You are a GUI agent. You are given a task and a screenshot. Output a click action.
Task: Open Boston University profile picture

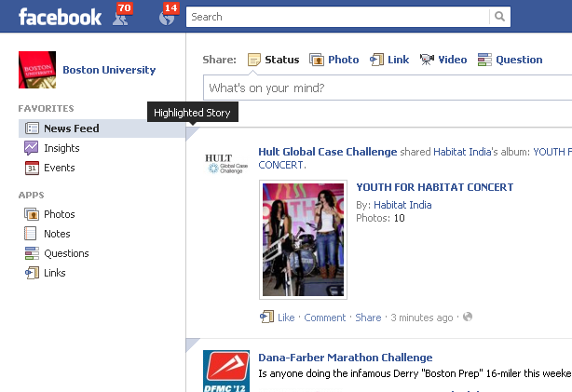pyautogui.click(x=37, y=70)
